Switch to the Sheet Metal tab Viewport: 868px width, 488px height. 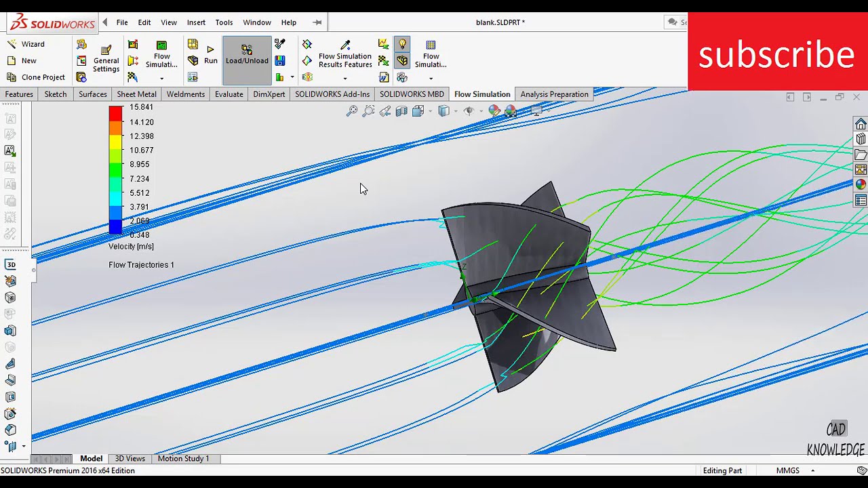tap(136, 94)
